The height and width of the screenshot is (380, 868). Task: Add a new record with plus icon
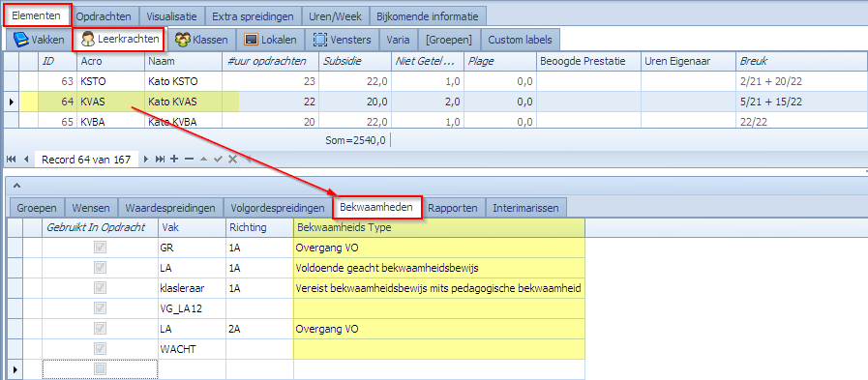(174, 160)
